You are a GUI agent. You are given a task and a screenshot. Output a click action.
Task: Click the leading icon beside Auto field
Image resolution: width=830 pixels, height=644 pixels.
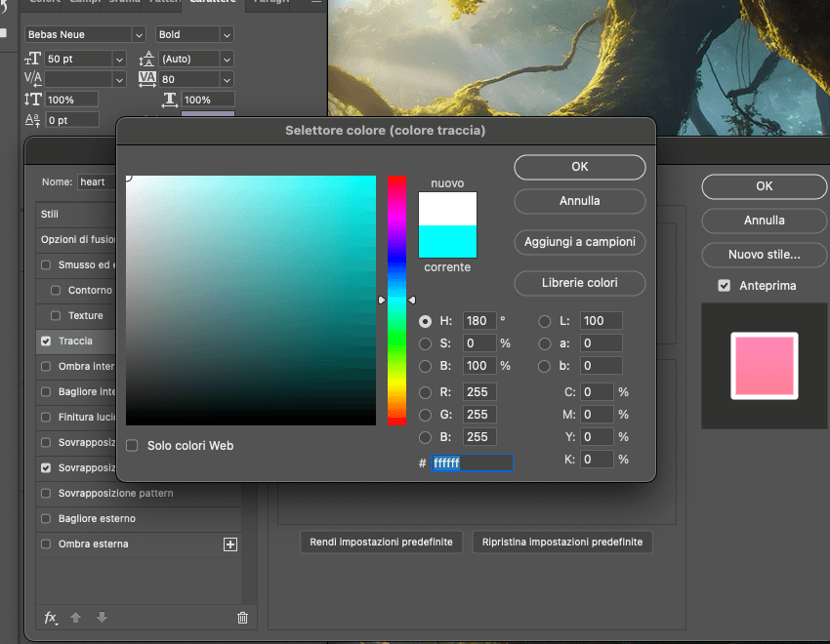(x=147, y=59)
